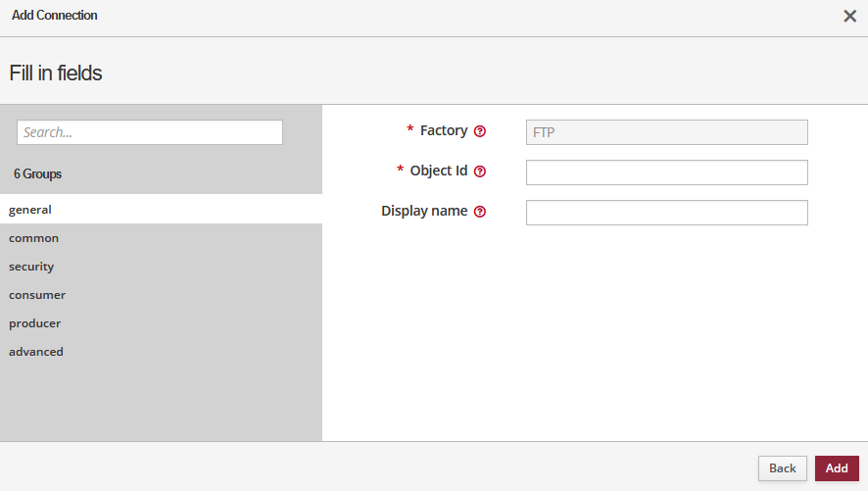Viewport: 868px width, 491px height.
Task: Select the consumer group
Action: (37, 295)
